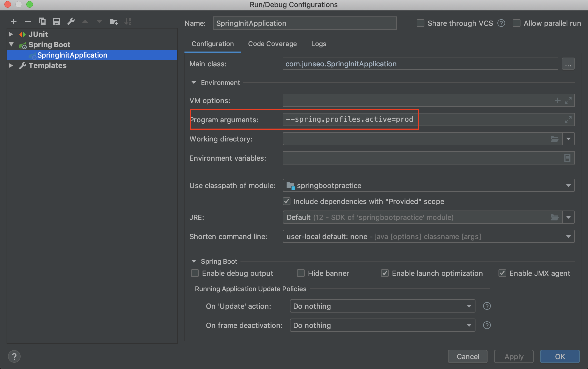Screen dimensions: 588x369
Task: Expand Program arguments field editor
Action: 568,120
